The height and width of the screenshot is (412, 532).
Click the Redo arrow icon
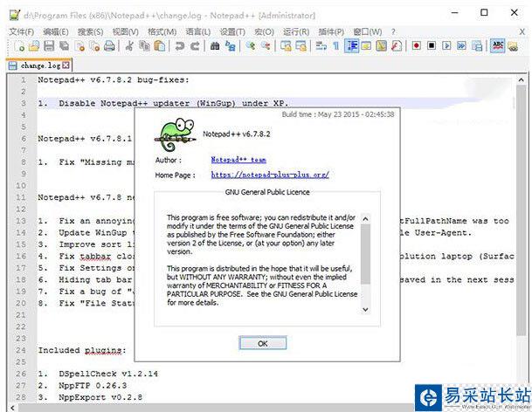coord(195,45)
